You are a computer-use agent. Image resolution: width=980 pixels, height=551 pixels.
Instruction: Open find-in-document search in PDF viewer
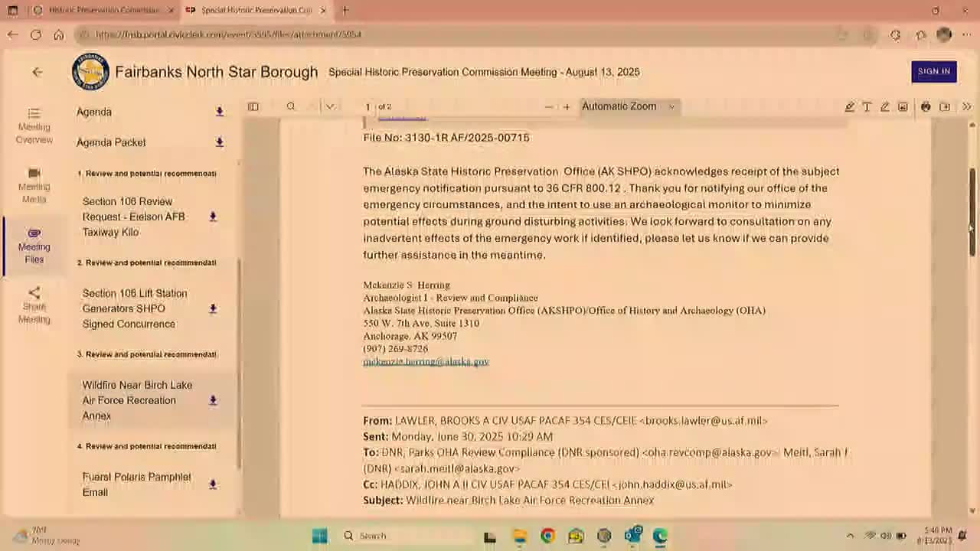point(291,106)
